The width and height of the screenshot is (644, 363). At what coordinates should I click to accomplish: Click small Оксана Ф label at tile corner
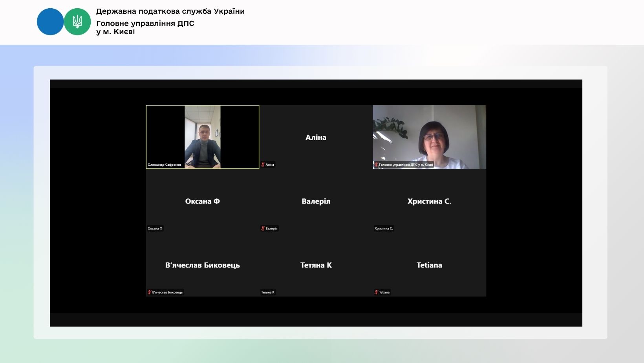155,228
